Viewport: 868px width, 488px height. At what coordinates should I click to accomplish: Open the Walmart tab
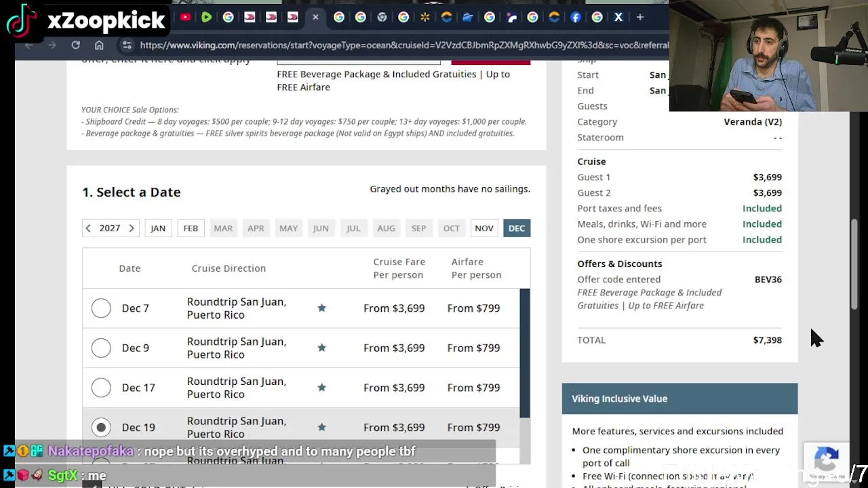425,17
